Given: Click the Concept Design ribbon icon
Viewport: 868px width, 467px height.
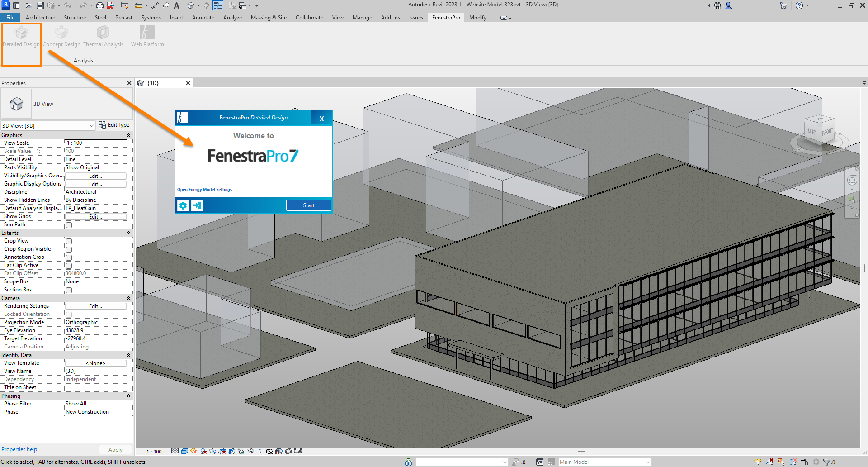Looking at the screenshot, I should pyautogui.click(x=61, y=33).
